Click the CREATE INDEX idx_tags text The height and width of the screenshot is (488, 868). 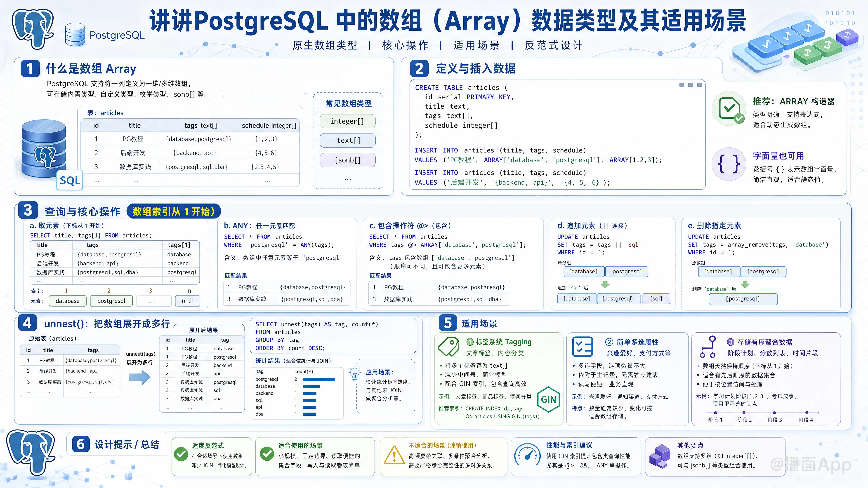pyautogui.click(x=494, y=408)
